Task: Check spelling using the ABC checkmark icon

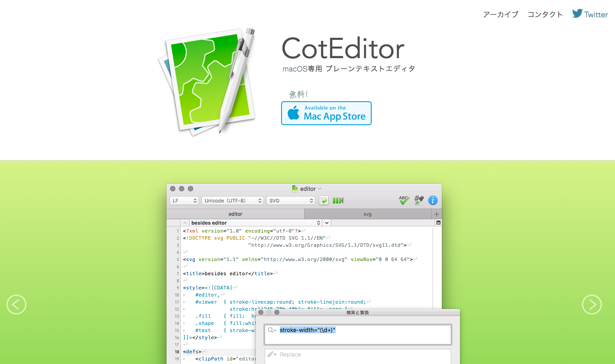Action: [404, 200]
